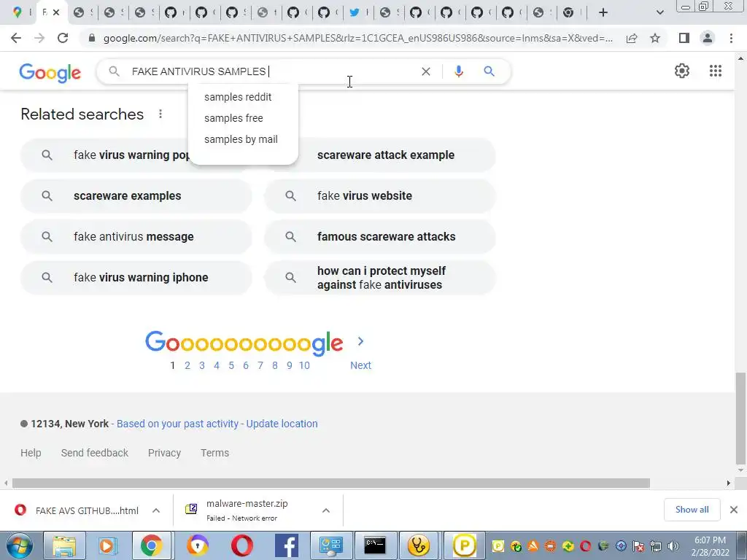747x560 pixels.
Task: Close the active Chrome tab
Action: pos(56,12)
